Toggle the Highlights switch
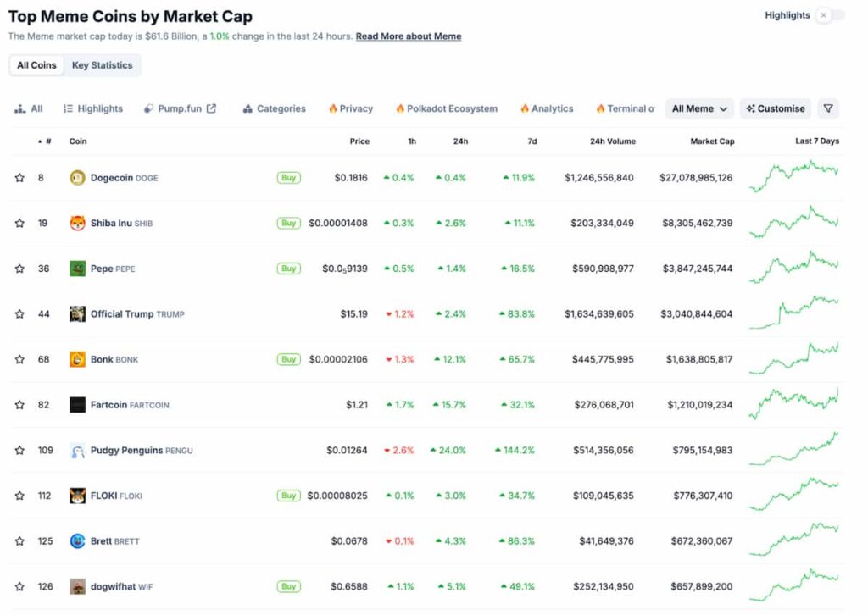The height and width of the screenshot is (615, 868). click(x=831, y=15)
